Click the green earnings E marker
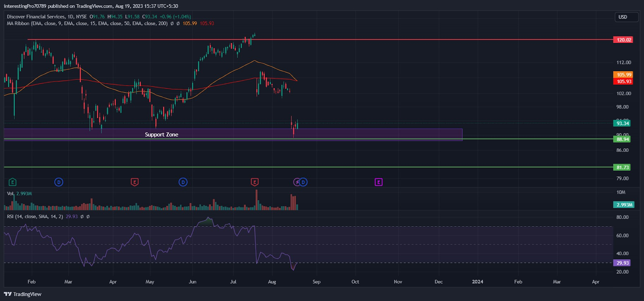 coord(12,182)
